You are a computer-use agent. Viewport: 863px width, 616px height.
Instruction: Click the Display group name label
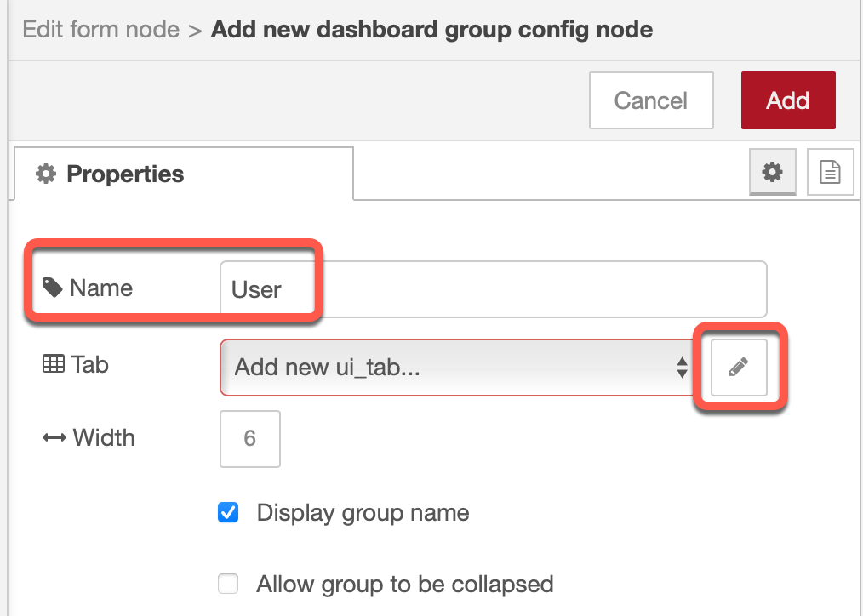pyautogui.click(x=363, y=512)
